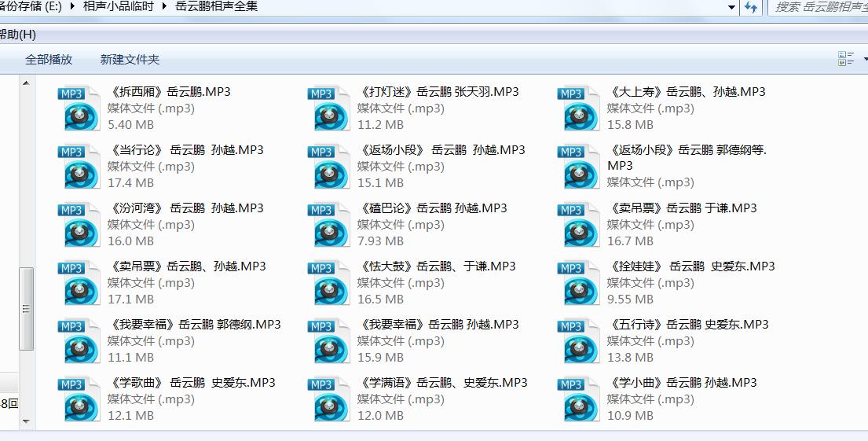Screen dimensions: 868x441
Task: Expand arrow after 相声小品临时 in path
Action: tap(164, 7)
